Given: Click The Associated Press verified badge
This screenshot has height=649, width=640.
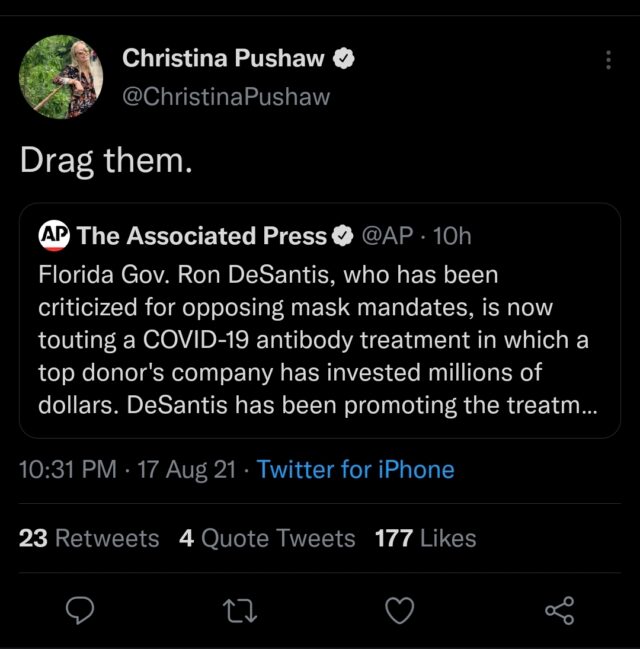Looking at the screenshot, I should tap(342, 236).
